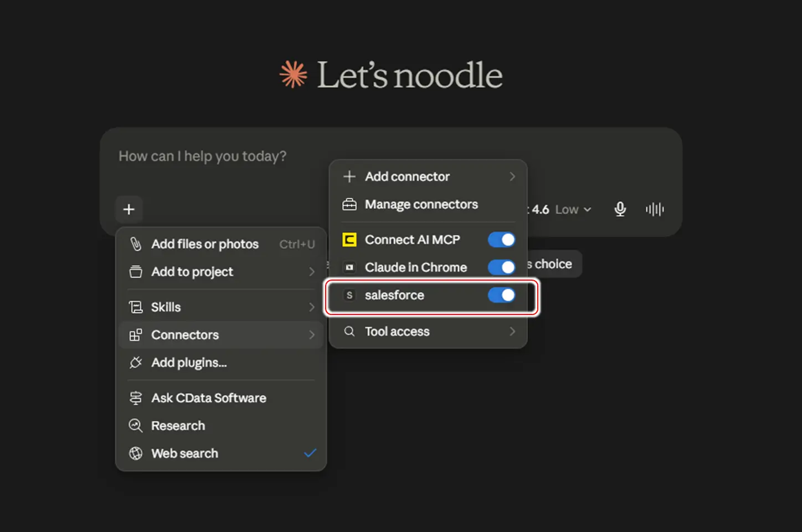Image resolution: width=802 pixels, height=532 pixels.
Task: Turn off the salesforce connector switch
Action: point(501,295)
